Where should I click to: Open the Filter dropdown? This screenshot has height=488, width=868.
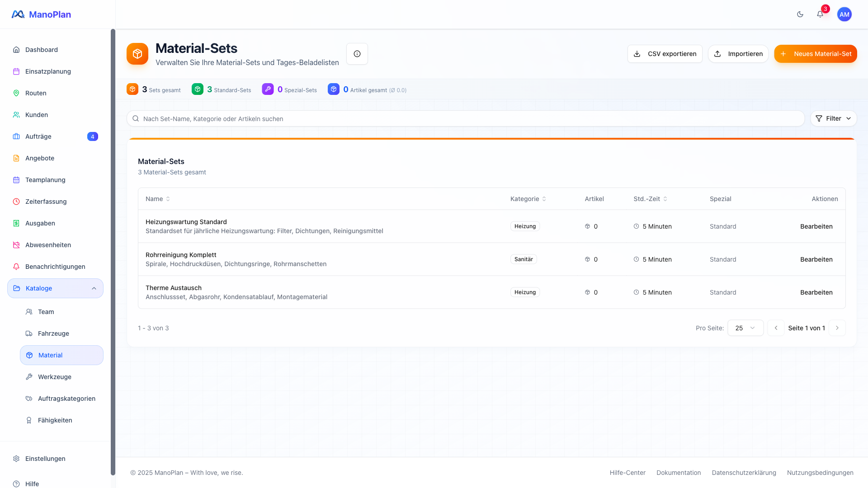tap(833, 118)
